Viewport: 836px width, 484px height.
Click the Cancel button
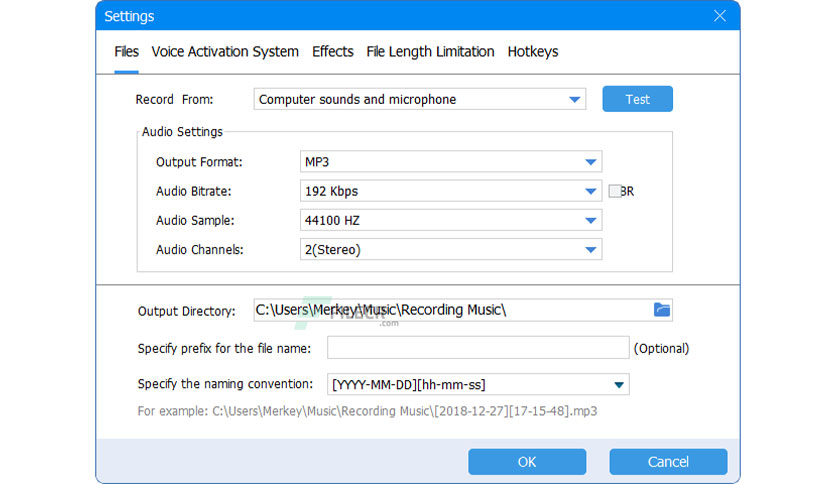668,462
